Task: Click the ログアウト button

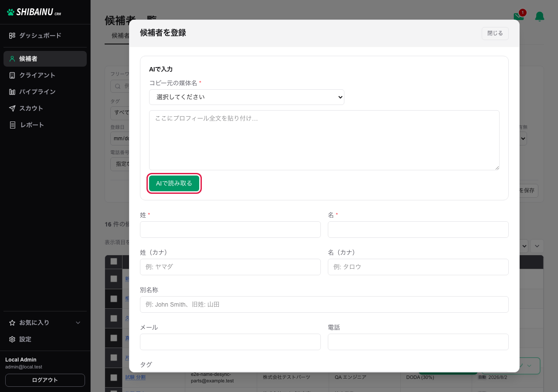Action: (x=45, y=380)
